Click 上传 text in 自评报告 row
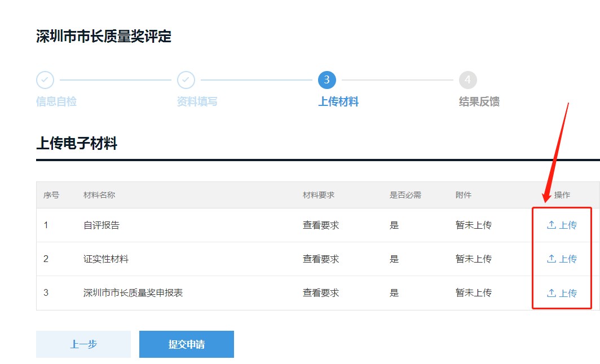The image size is (600, 364). [568, 225]
